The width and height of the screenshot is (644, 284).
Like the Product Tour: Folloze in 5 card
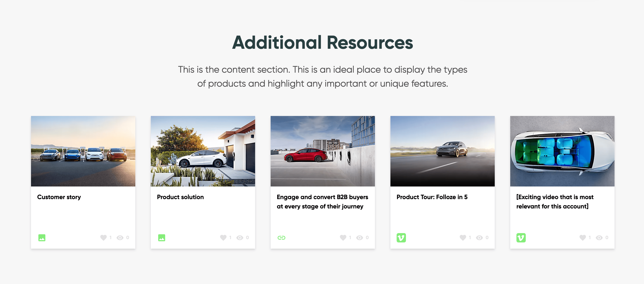tap(463, 237)
